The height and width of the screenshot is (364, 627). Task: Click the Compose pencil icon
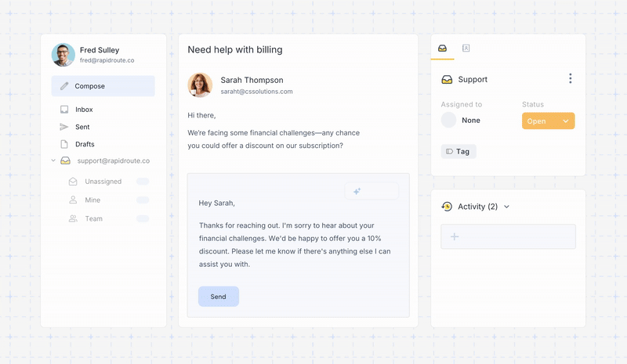point(64,86)
